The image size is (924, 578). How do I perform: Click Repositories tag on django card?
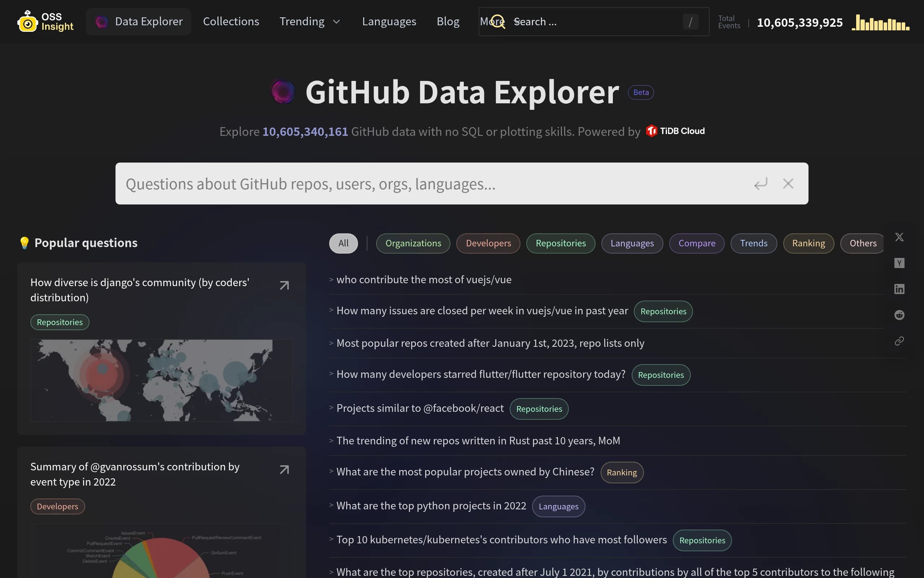(x=60, y=322)
